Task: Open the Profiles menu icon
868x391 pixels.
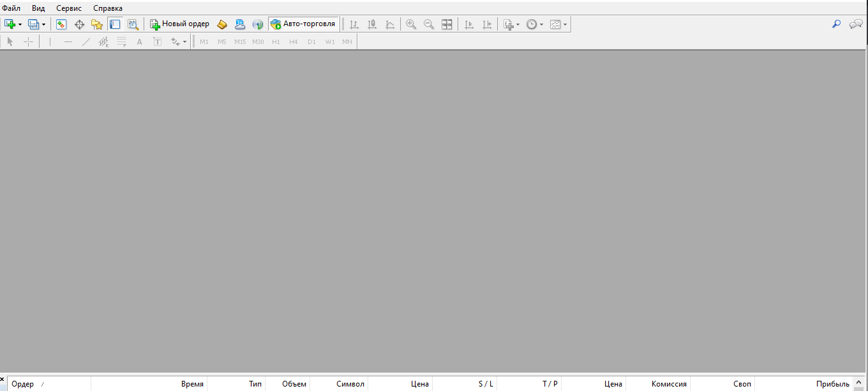Action: 33,24
